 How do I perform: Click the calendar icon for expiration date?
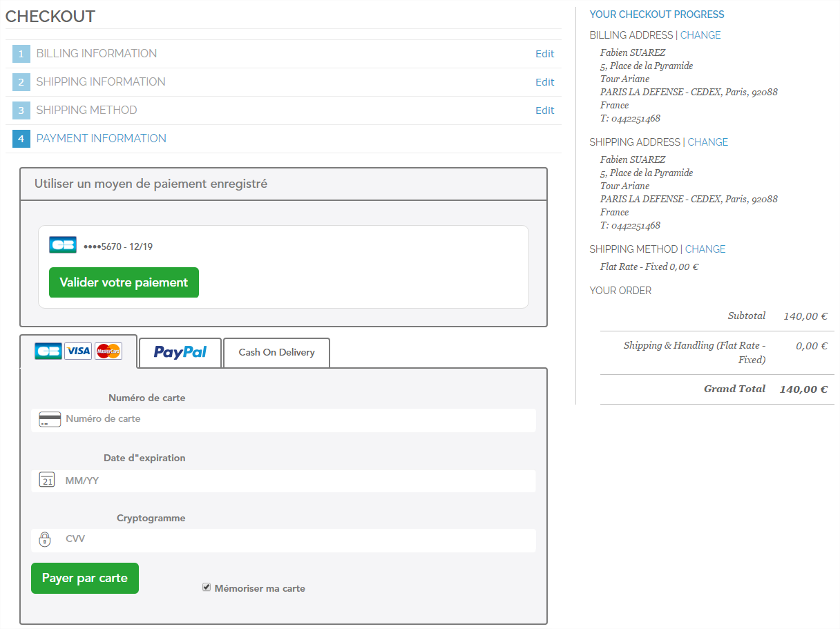click(46, 480)
